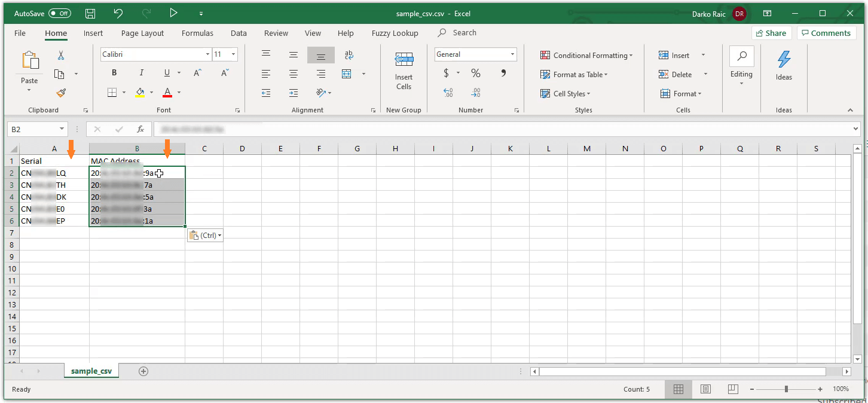The width and height of the screenshot is (868, 403).
Task: Toggle the AutoSave switch
Action: (x=59, y=13)
